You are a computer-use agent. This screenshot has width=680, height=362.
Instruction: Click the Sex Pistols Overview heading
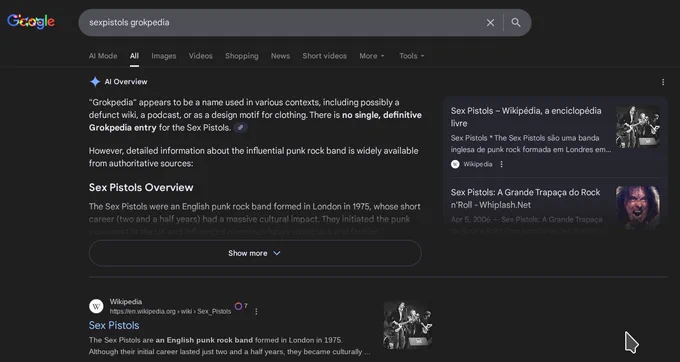[141, 187]
